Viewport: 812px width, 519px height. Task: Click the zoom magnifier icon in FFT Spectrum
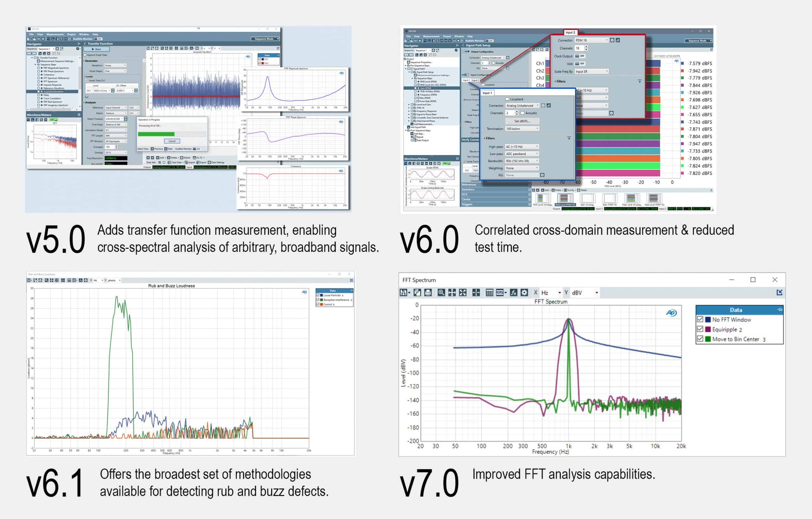click(x=441, y=293)
